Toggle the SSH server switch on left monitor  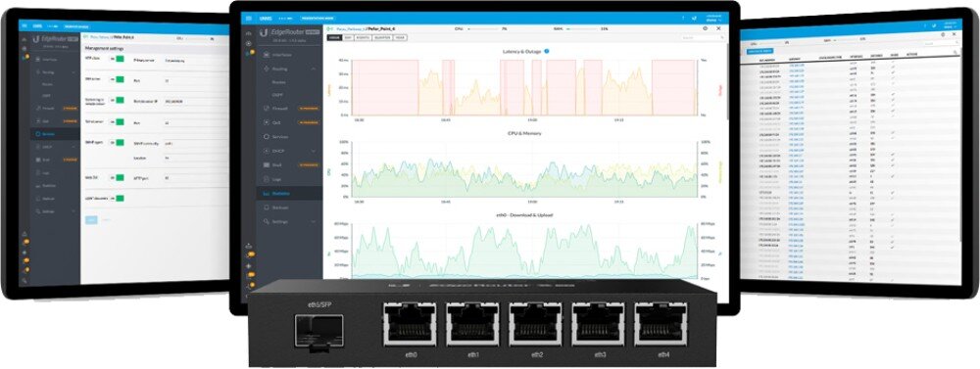point(117,80)
